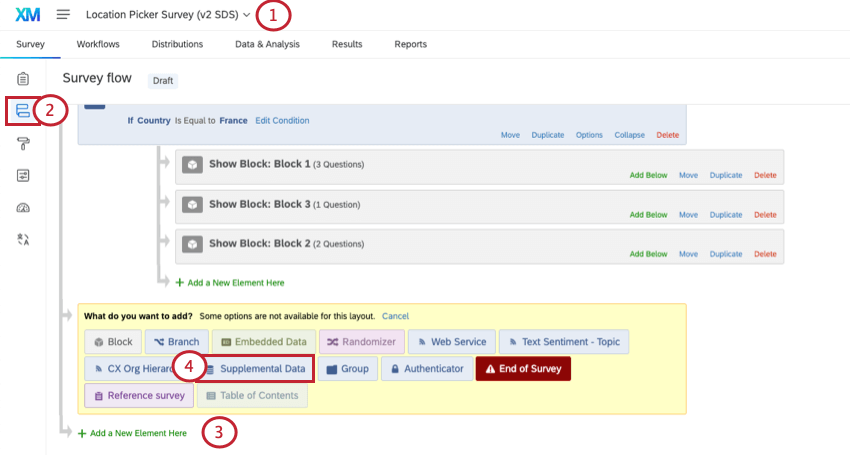Delete the Show Block: Block 3 element

point(765,215)
